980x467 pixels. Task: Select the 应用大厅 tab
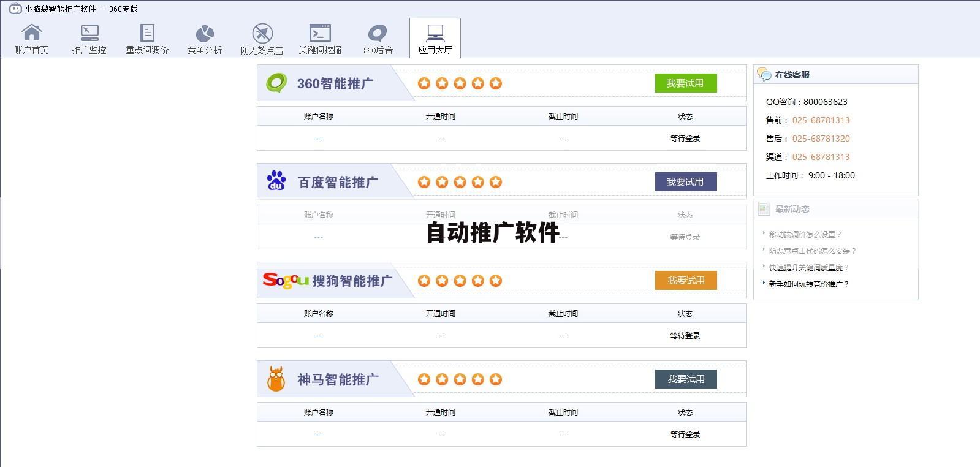[435, 39]
